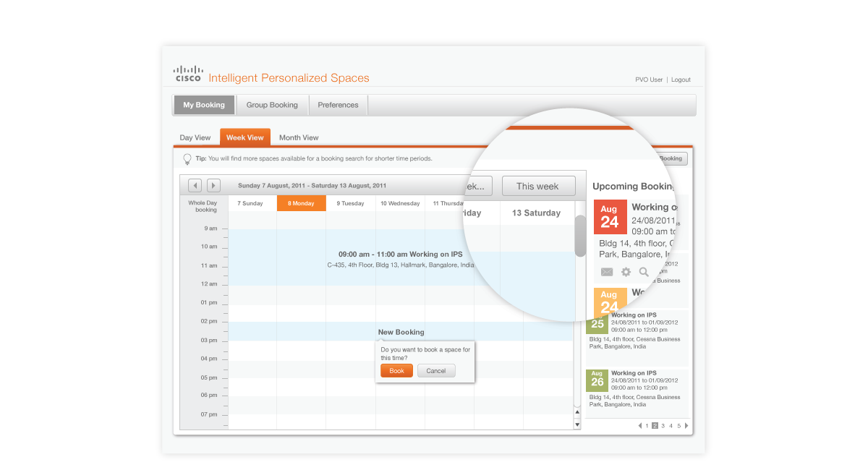Click the magnifier search icon in Aug 24 booking

coord(644,273)
